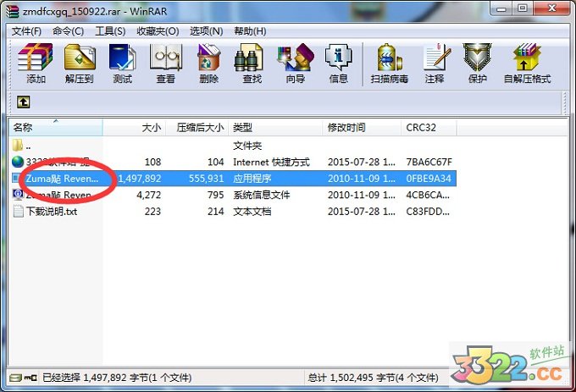Sort by 类型 column header
The image size is (576, 392).
(x=275, y=127)
